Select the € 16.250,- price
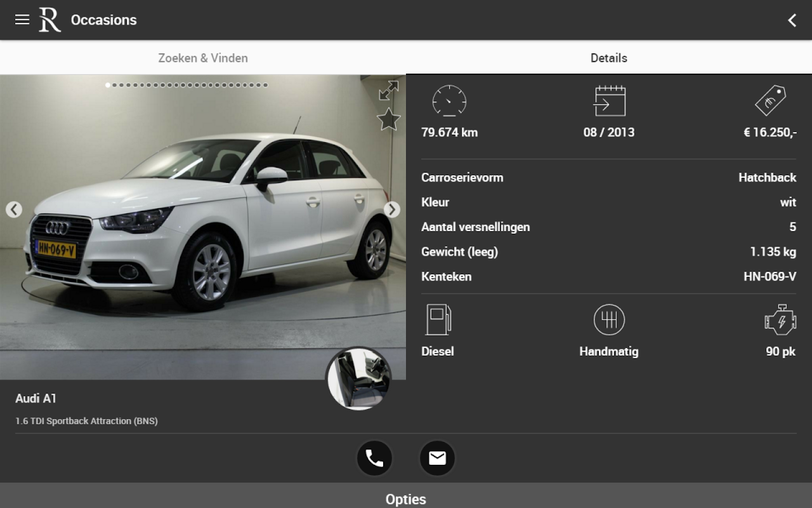 [x=769, y=133]
